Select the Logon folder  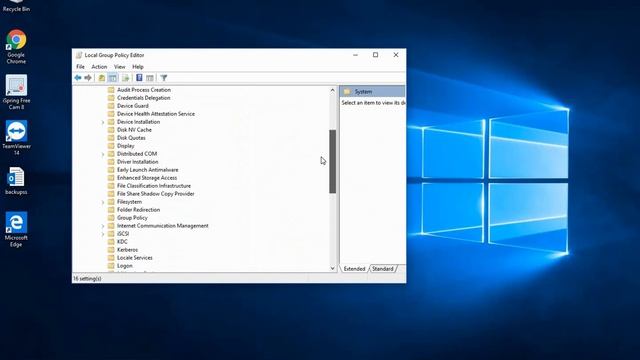tap(124, 266)
